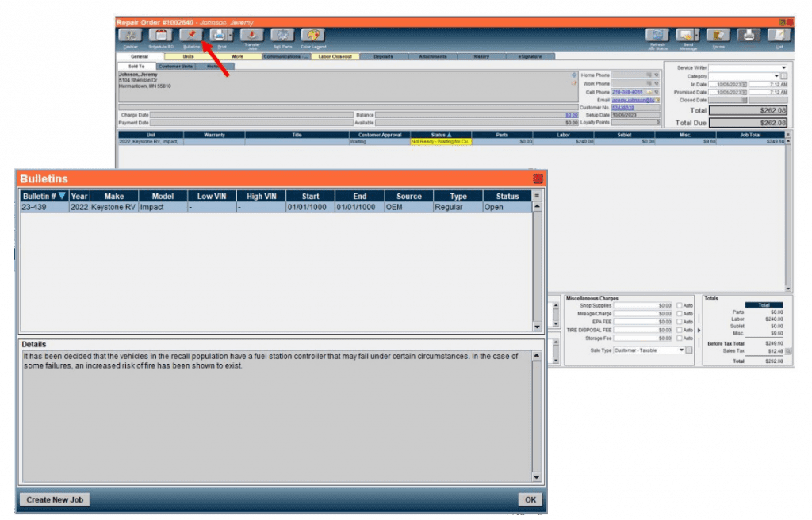Show the Color Legend palette
Screen dimensions: 812x520
click(x=312, y=36)
